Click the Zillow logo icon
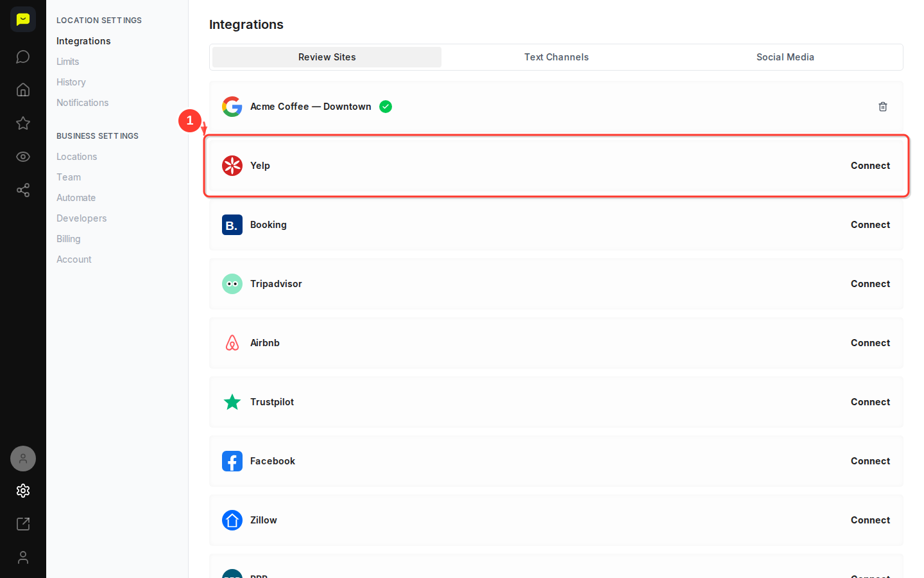The width and height of the screenshot is (924, 578). tap(232, 520)
